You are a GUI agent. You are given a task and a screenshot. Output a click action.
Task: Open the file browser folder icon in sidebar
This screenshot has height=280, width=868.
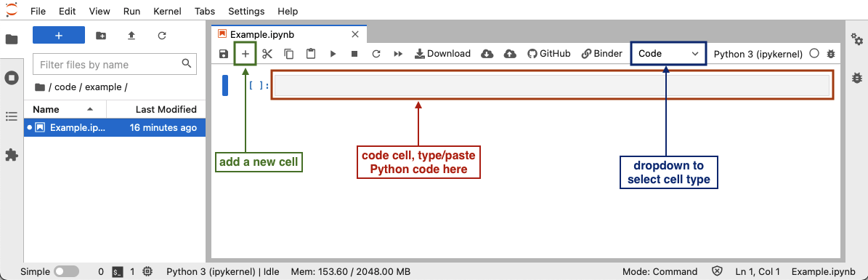pyautogui.click(x=12, y=39)
